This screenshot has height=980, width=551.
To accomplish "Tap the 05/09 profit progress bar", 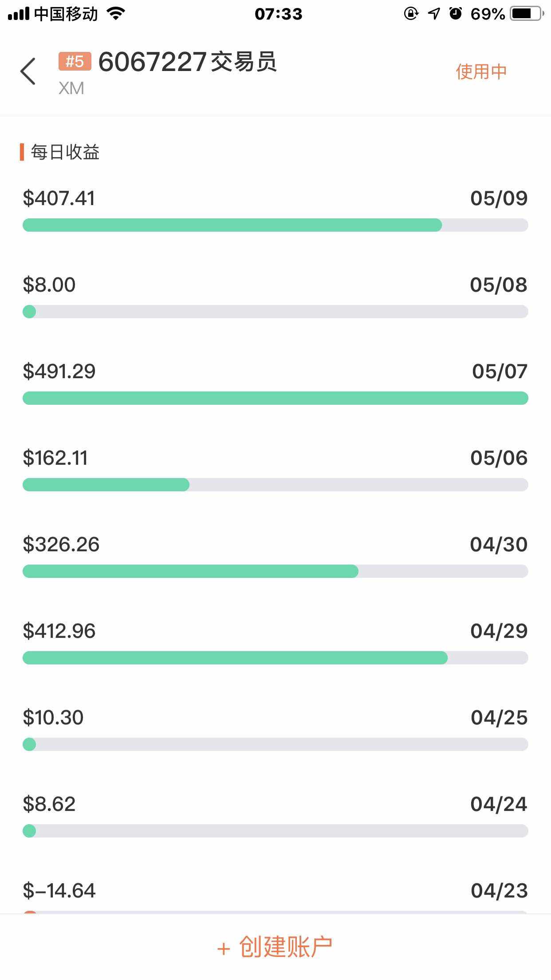I will pos(275,225).
